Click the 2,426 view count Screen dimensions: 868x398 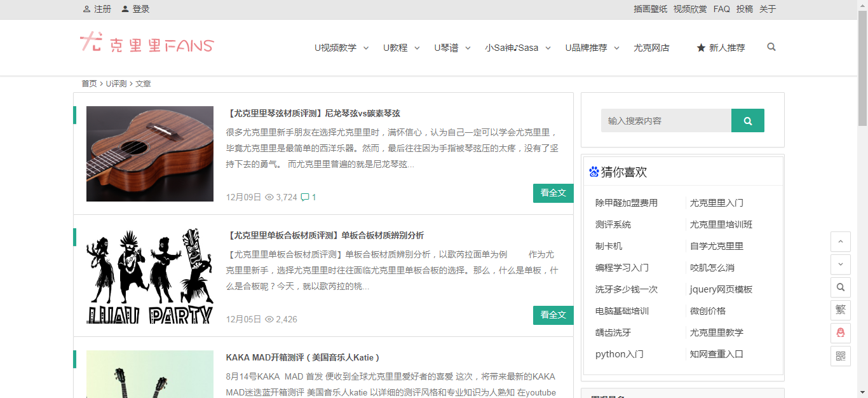tap(287, 319)
